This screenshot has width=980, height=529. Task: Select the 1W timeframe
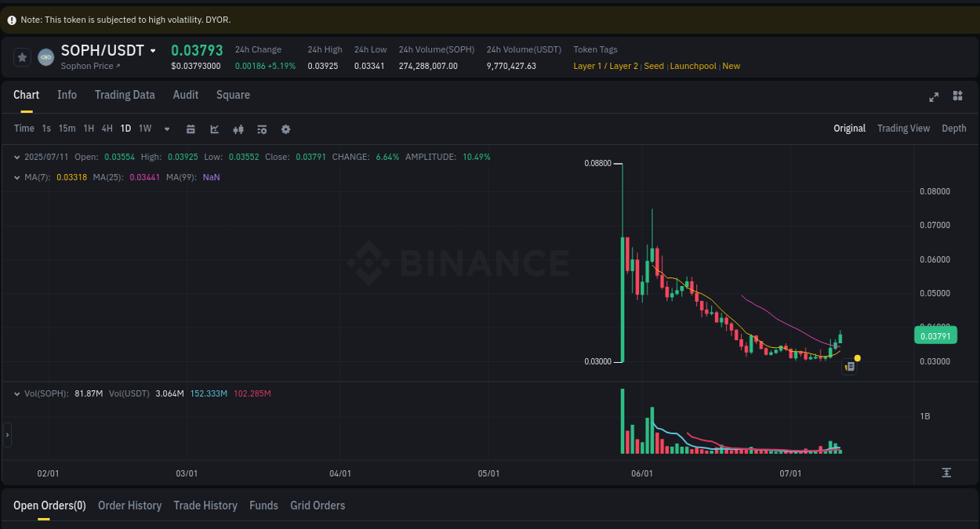[x=144, y=129]
